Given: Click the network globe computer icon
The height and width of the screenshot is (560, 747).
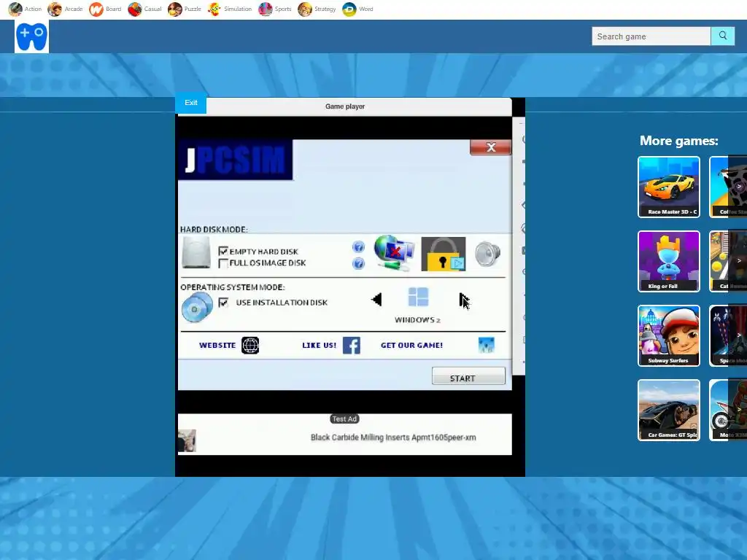Looking at the screenshot, I should pyautogui.click(x=393, y=253).
